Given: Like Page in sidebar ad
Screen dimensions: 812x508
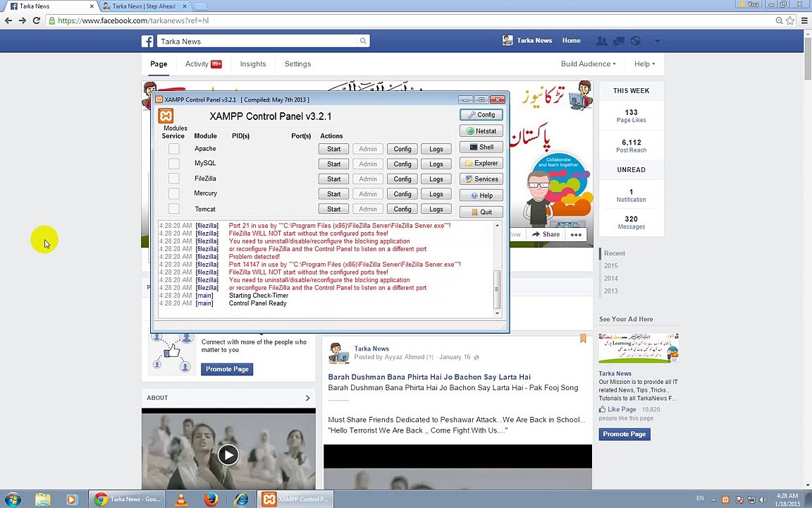Looking at the screenshot, I should (x=617, y=409).
